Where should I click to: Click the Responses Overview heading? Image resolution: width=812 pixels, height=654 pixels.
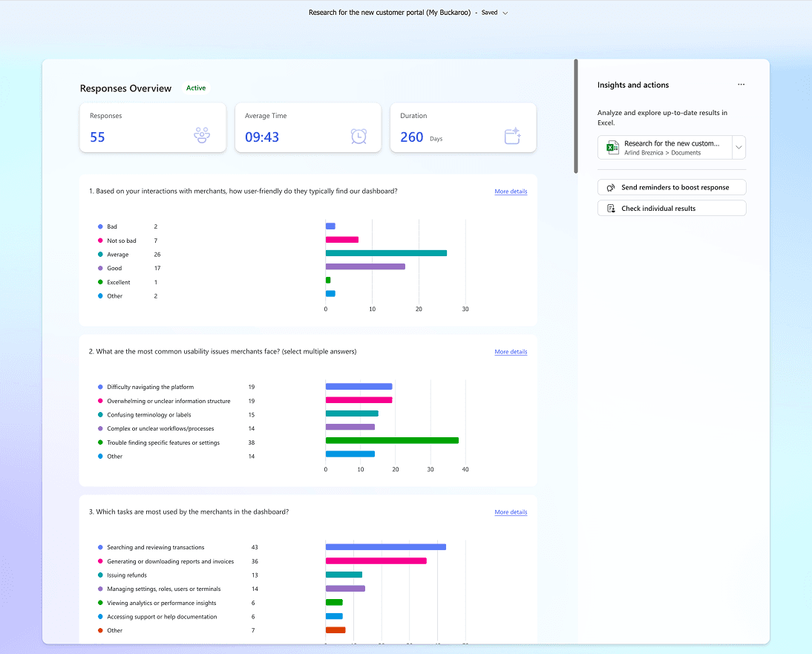pyautogui.click(x=126, y=88)
